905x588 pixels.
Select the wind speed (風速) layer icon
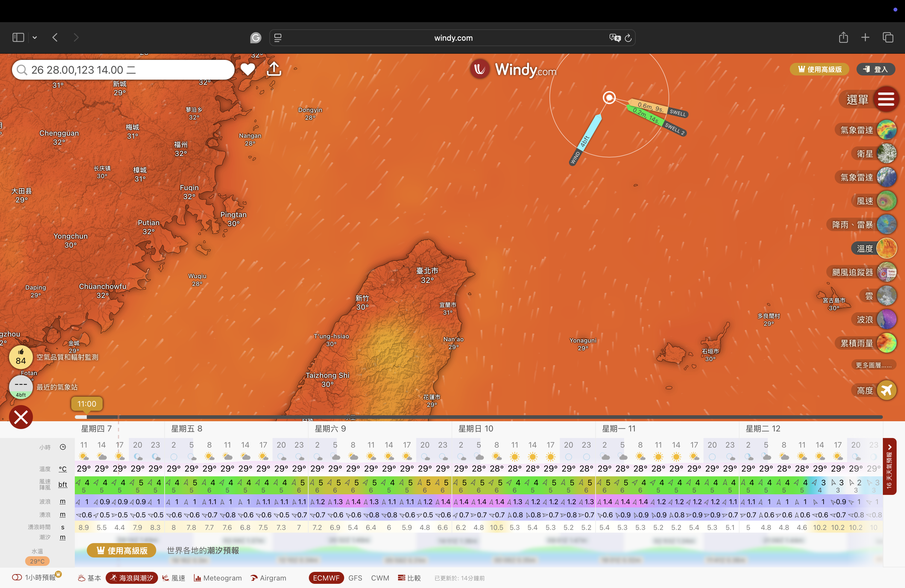click(886, 201)
